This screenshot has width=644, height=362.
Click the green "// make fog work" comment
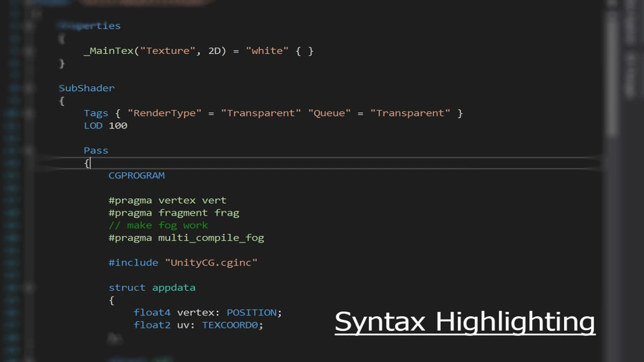coord(158,225)
